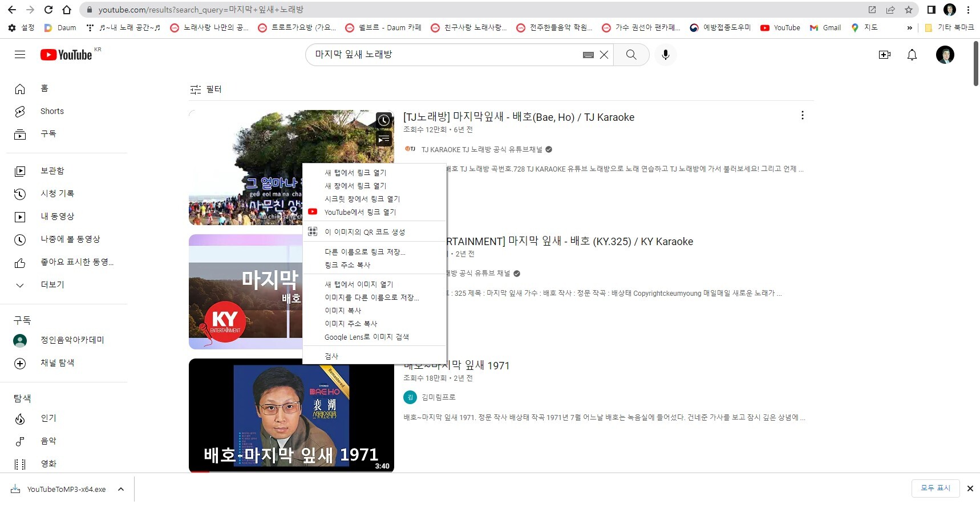
Task: Open Trending (인기) in Explore
Action: [x=67, y=418]
